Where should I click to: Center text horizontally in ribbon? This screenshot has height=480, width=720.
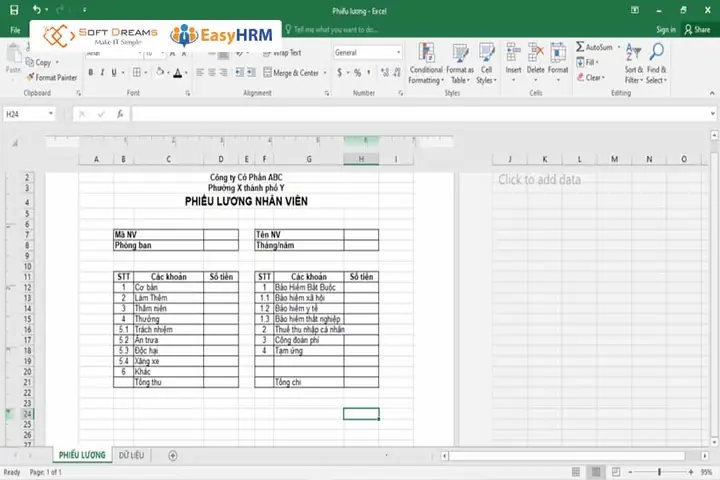click(212, 72)
